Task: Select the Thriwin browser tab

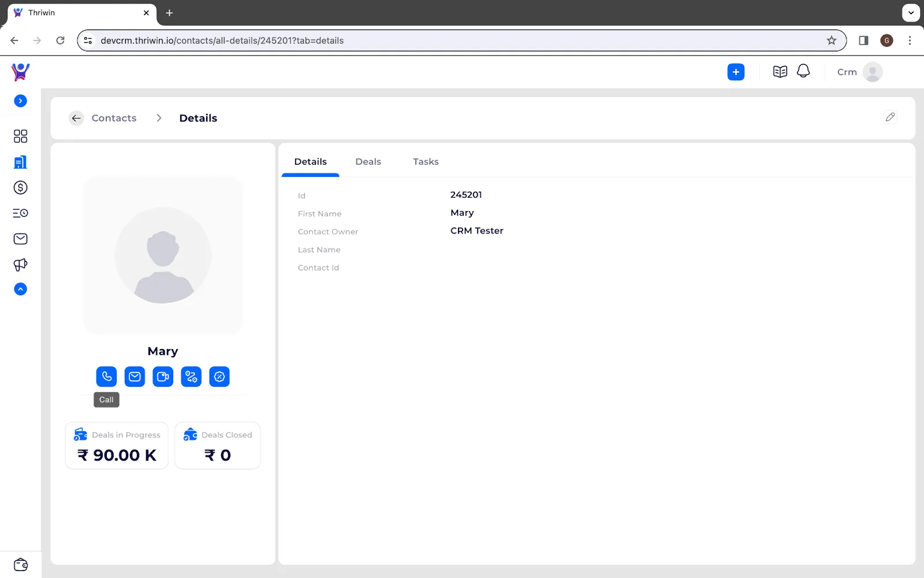Action: 81,13
